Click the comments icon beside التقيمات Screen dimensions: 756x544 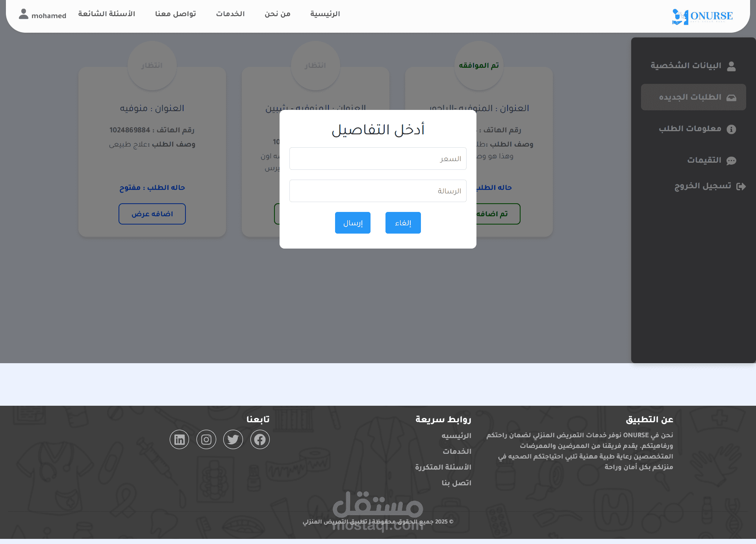click(x=731, y=161)
